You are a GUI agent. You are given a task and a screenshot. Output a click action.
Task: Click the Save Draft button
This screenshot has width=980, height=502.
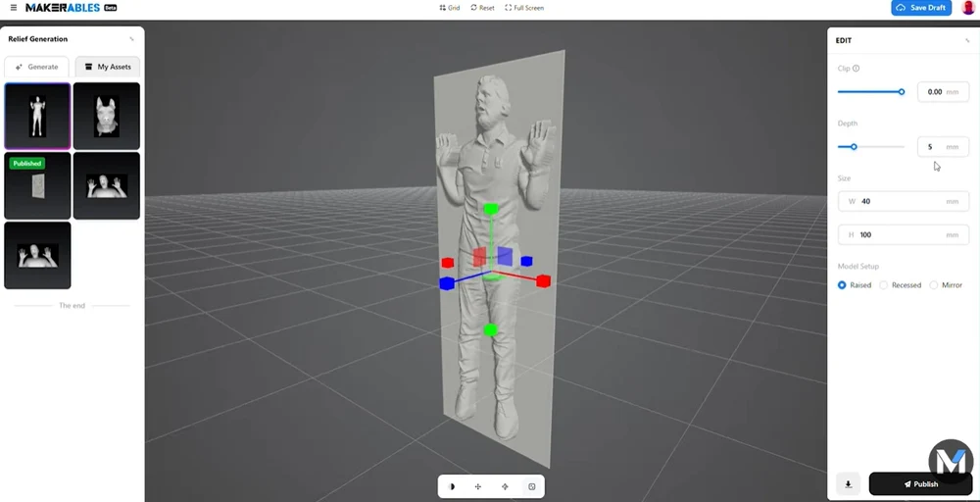[x=921, y=8]
